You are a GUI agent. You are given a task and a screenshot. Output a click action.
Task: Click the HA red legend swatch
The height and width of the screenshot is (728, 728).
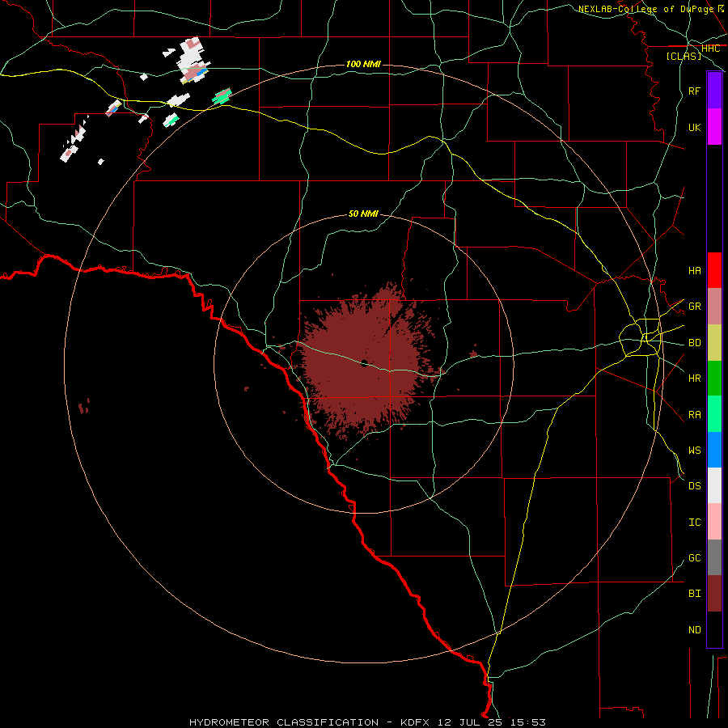(x=714, y=270)
